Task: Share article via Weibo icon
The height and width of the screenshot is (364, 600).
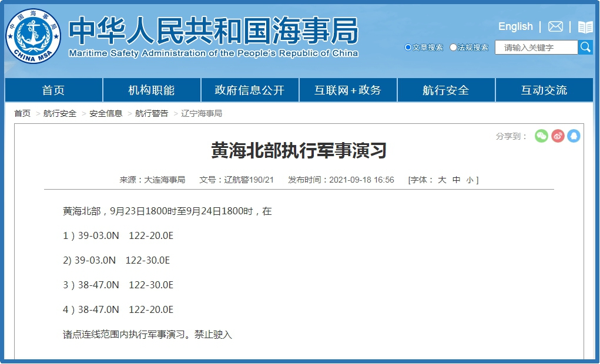Action: [x=558, y=136]
